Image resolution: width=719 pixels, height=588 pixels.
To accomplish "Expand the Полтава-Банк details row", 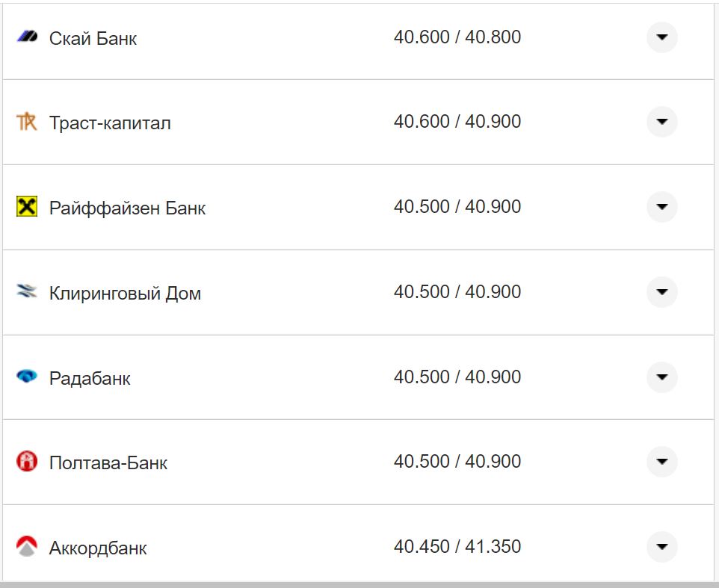I will tap(661, 462).
